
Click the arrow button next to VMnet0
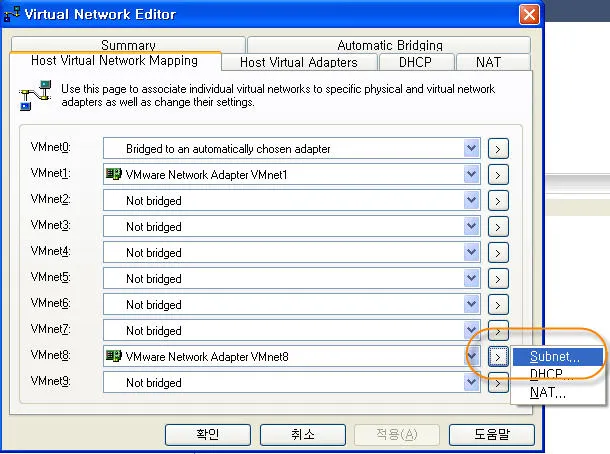498,149
